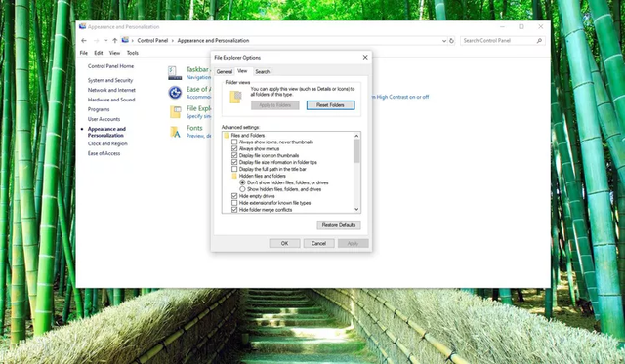
Task: Enable Always show icons, never thumbnails
Action: pyautogui.click(x=234, y=142)
